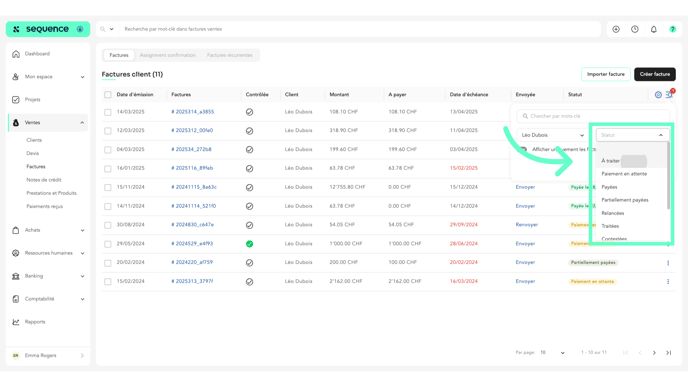This screenshot has height=387, width=688.
Task: Go to the next page of invoices
Action: pyautogui.click(x=654, y=353)
